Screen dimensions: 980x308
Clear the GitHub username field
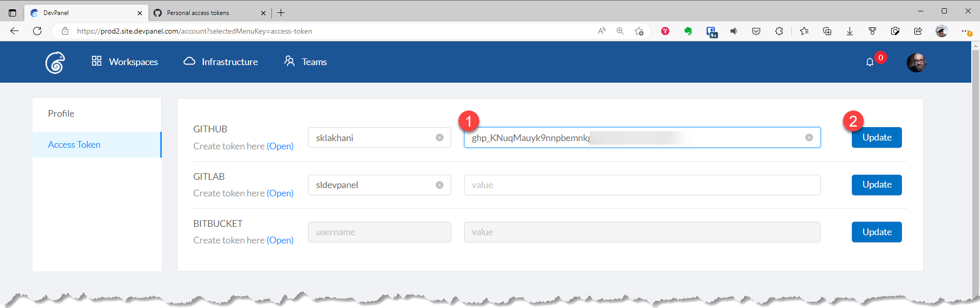tap(439, 137)
